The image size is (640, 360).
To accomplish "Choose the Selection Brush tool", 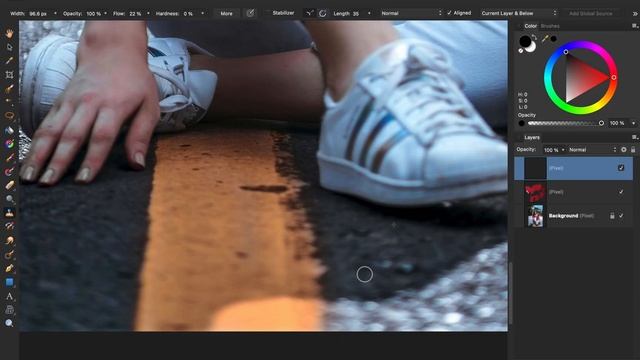I will click(9, 89).
